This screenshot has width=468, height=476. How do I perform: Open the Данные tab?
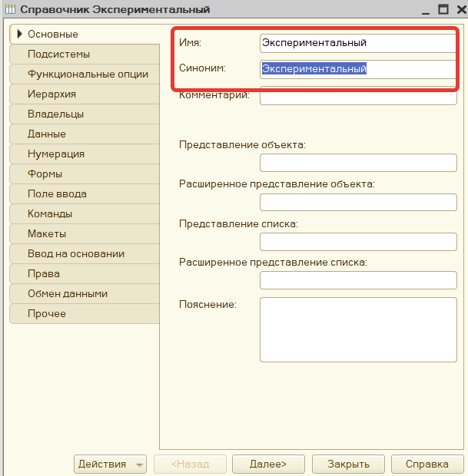[85, 134]
